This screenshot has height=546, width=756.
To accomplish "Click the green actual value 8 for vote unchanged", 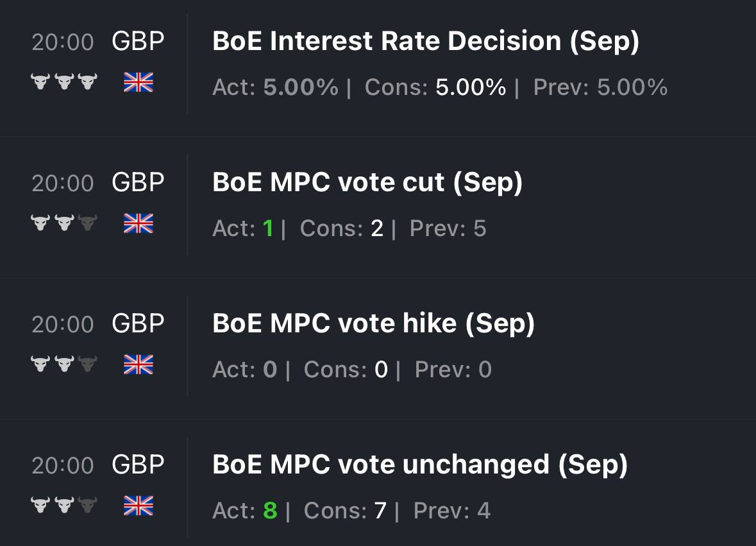I will click(x=270, y=511).
